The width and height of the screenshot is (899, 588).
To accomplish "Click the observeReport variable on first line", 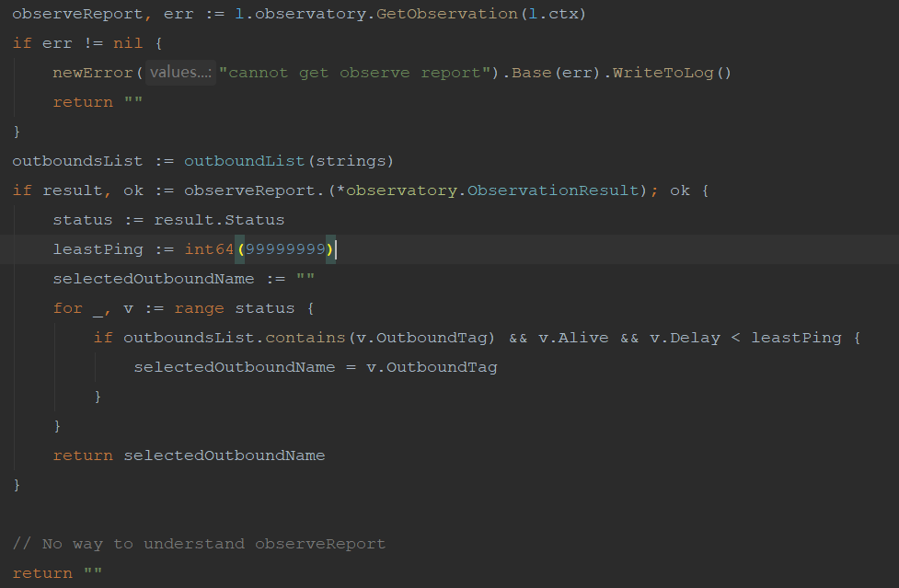I will coord(77,14).
